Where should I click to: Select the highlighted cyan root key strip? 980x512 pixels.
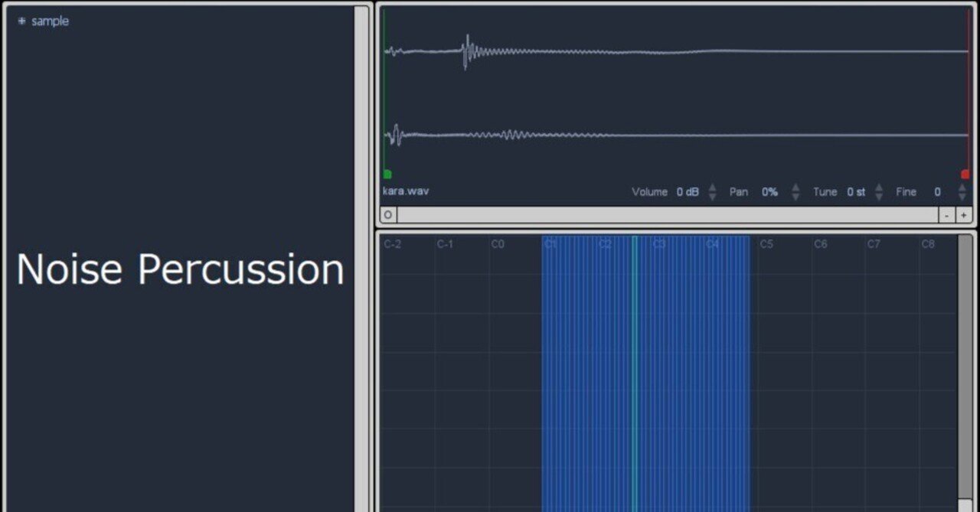click(x=635, y=373)
